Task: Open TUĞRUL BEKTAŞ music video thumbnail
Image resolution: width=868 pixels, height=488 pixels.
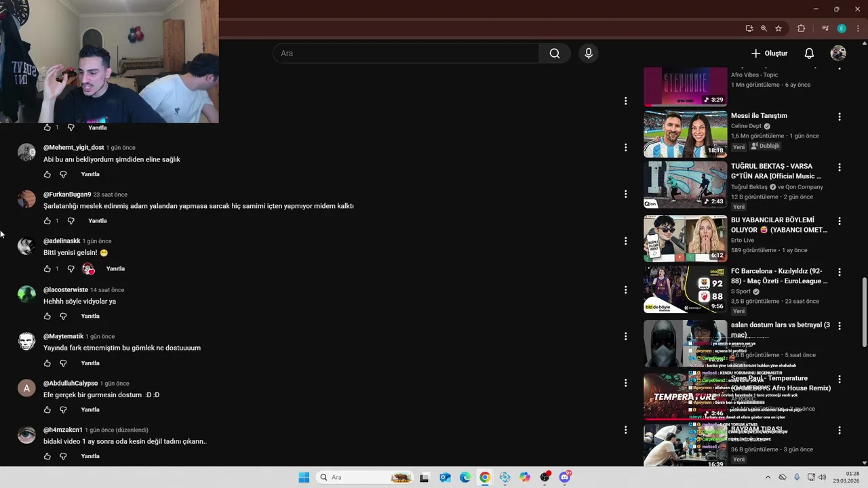Action: tap(685, 185)
